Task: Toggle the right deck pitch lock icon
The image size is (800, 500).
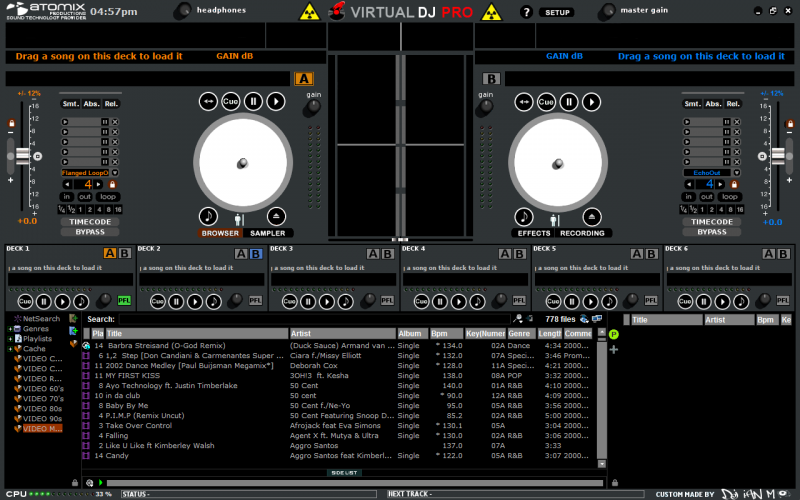Action: click(790, 123)
